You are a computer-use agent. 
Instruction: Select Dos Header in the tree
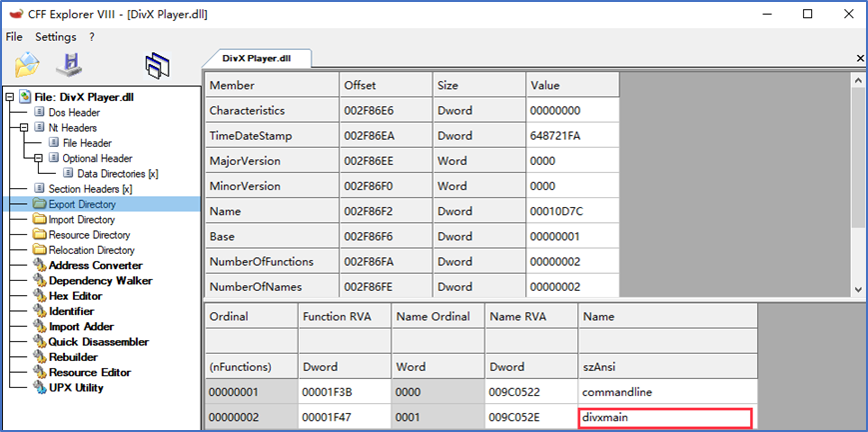pos(74,113)
